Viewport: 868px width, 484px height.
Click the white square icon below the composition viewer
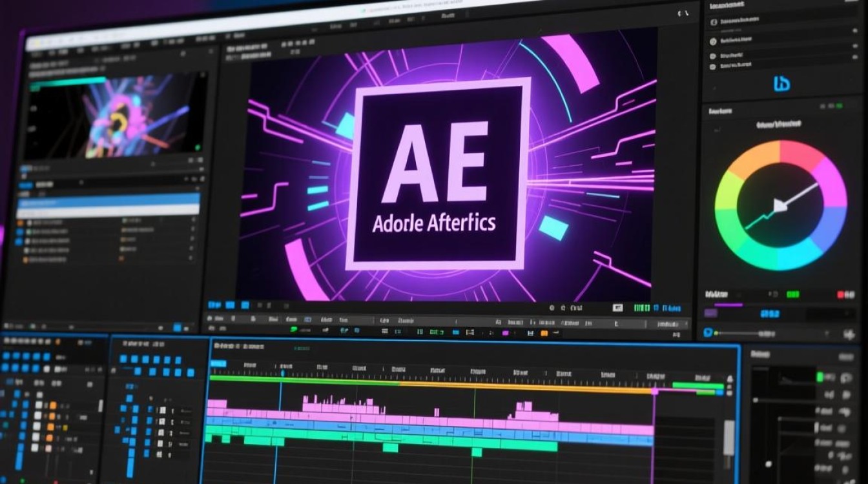pos(617,308)
